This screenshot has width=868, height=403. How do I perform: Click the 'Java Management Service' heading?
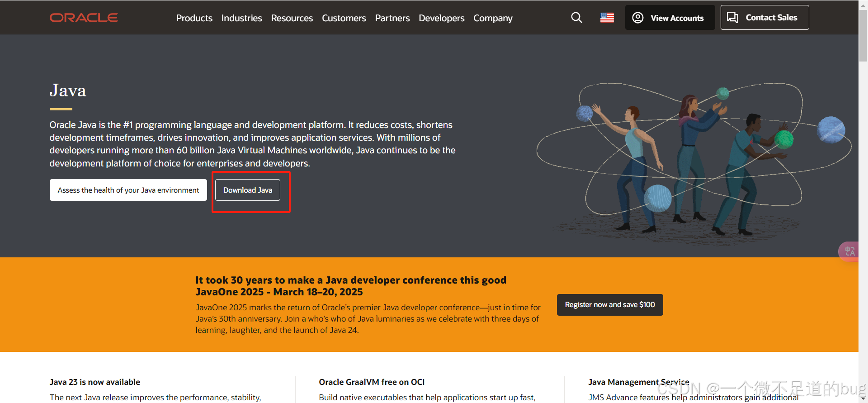pyautogui.click(x=639, y=382)
